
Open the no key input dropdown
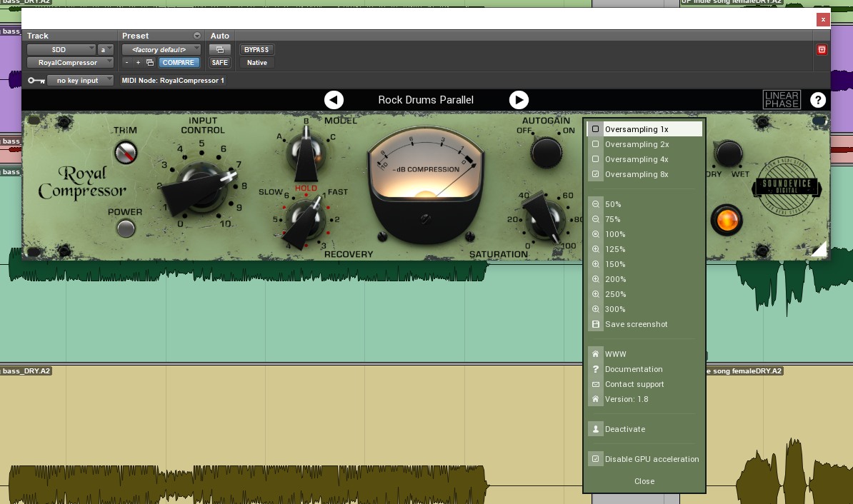coord(80,81)
